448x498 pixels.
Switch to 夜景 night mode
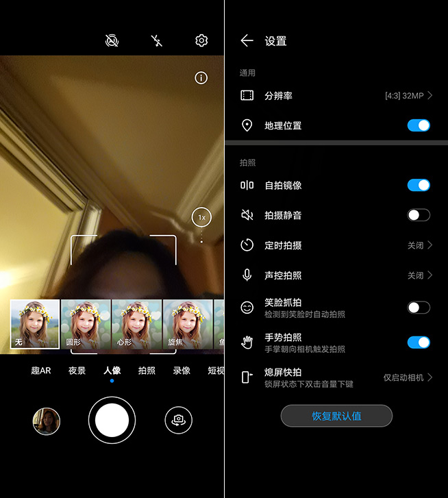pyautogui.click(x=77, y=371)
